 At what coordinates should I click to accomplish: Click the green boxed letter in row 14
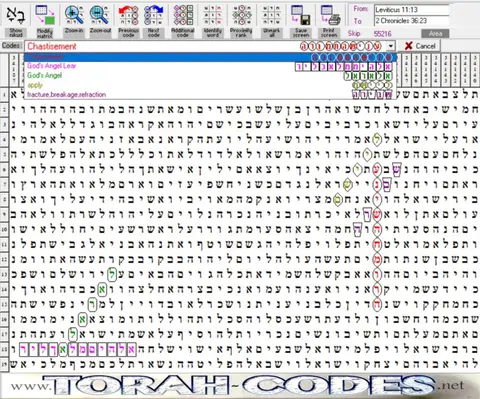(x=102, y=290)
